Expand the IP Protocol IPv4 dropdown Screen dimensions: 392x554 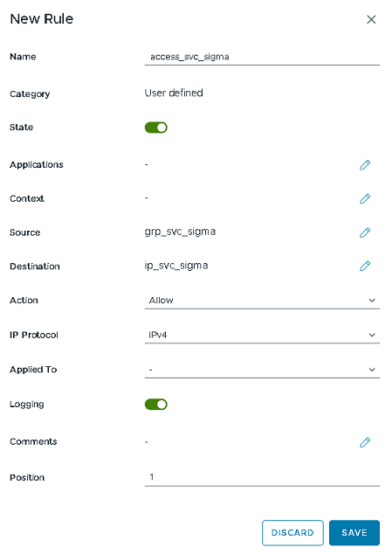(262, 335)
